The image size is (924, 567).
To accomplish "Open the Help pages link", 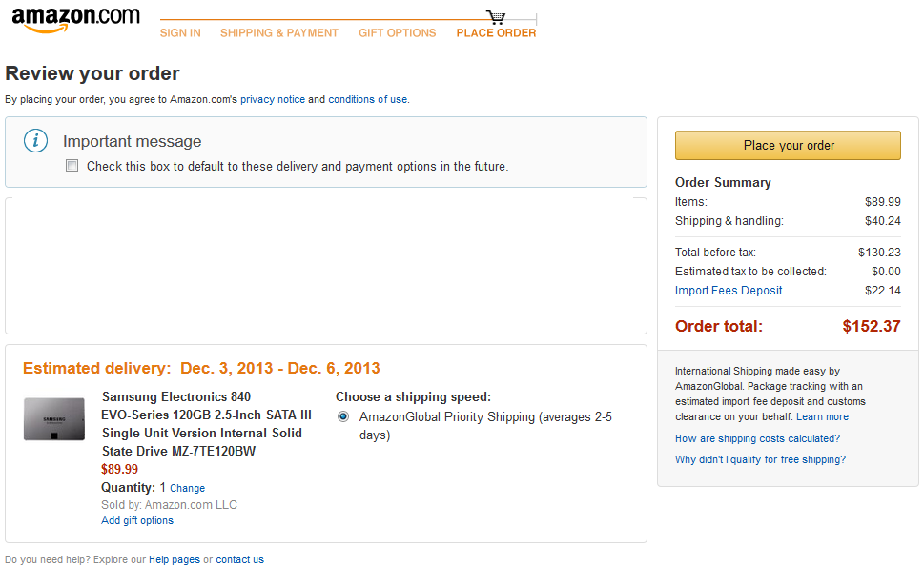I will pyautogui.click(x=175, y=559).
